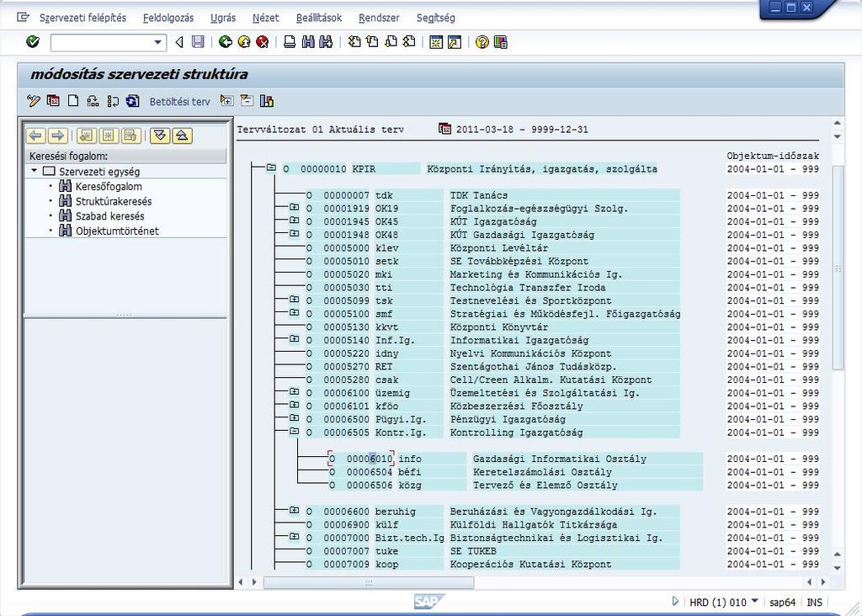Click the green Back arrow icon
The image size is (862, 616).
[x=225, y=42]
